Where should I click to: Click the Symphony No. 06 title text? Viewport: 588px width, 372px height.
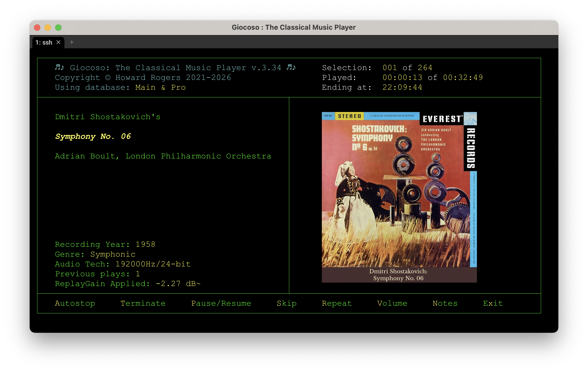coord(93,136)
